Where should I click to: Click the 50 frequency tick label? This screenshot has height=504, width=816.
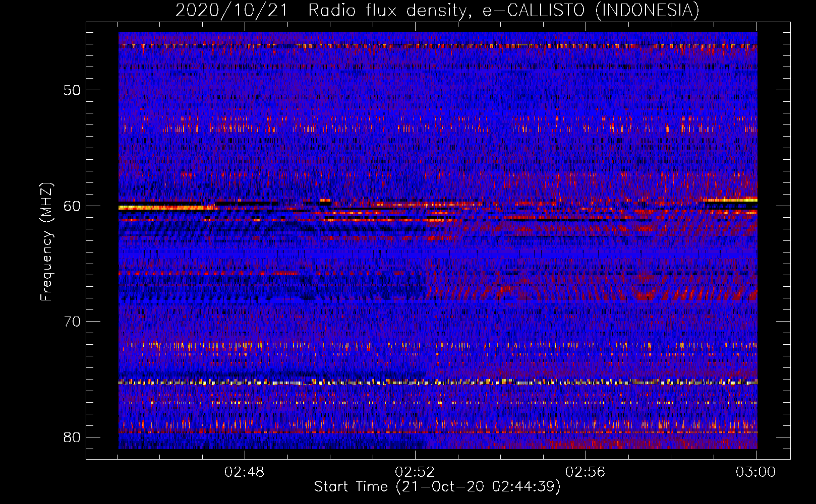point(73,90)
